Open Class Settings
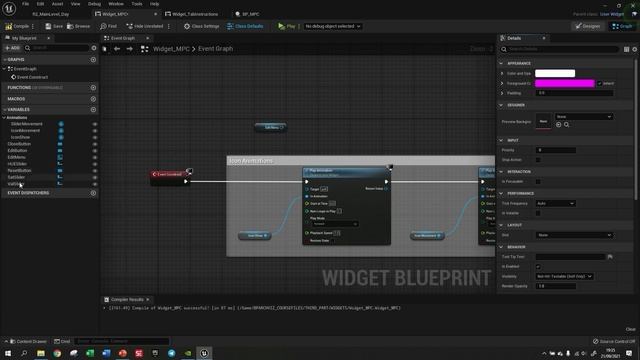 point(201,26)
